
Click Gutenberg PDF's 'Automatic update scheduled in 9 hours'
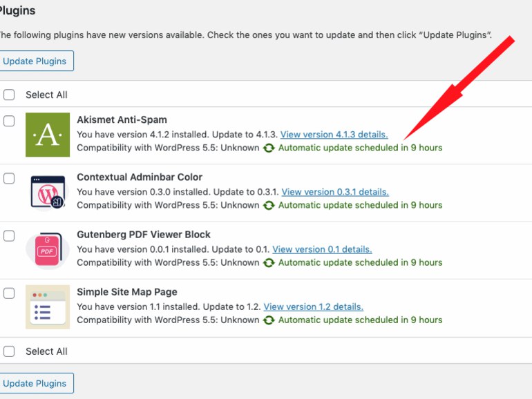[x=361, y=262]
